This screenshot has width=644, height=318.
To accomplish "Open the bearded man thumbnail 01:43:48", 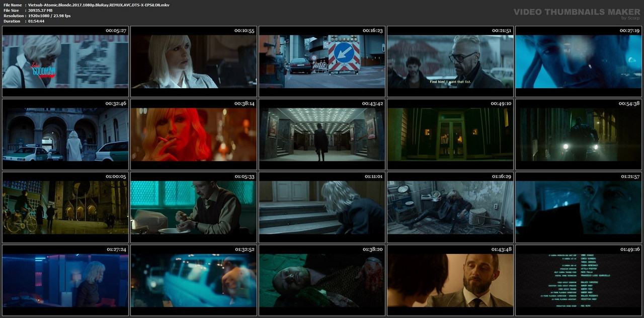I will pos(450,280).
